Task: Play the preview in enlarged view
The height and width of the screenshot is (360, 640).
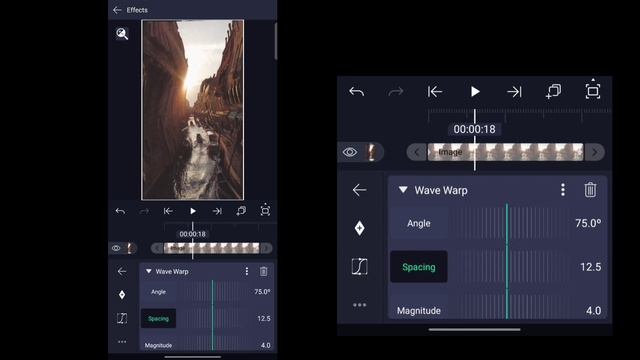Action: coord(475,91)
